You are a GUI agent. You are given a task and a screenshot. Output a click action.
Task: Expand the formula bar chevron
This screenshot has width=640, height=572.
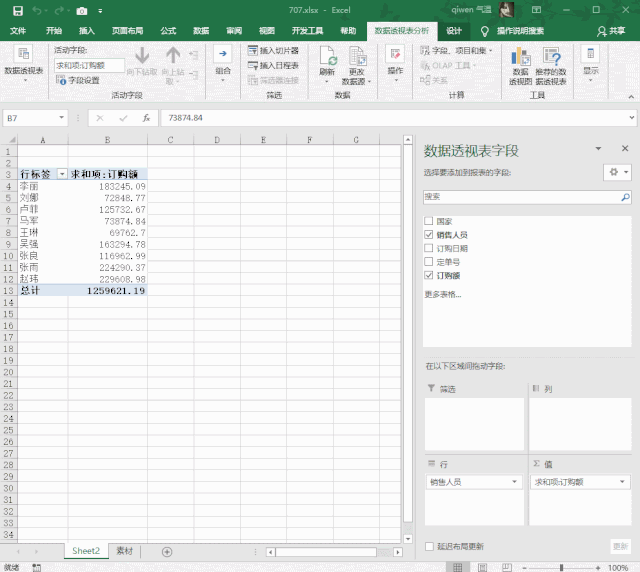click(631, 118)
